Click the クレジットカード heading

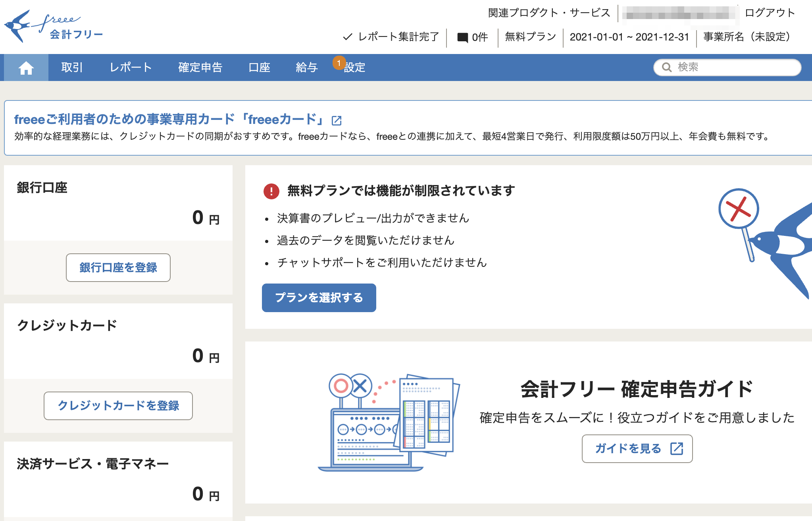tap(67, 326)
